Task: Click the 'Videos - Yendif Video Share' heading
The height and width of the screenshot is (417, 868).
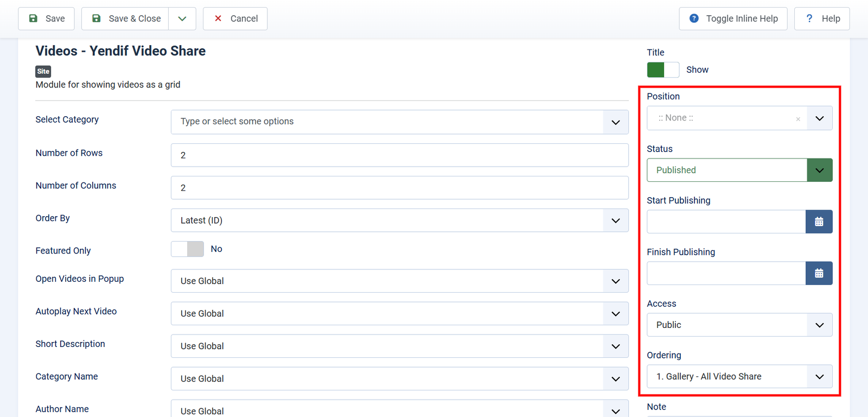Action: [x=120, y=51]
